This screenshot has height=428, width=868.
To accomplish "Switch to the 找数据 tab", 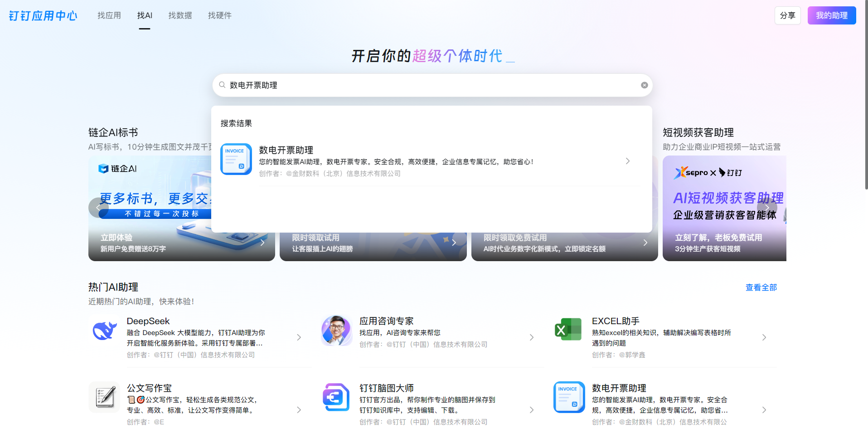I will point(180,15).
